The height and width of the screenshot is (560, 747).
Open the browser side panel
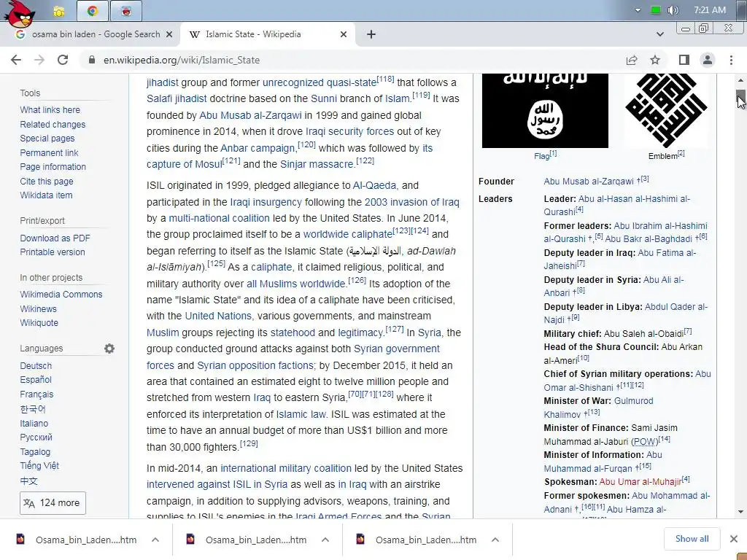[x=684, y=60]
